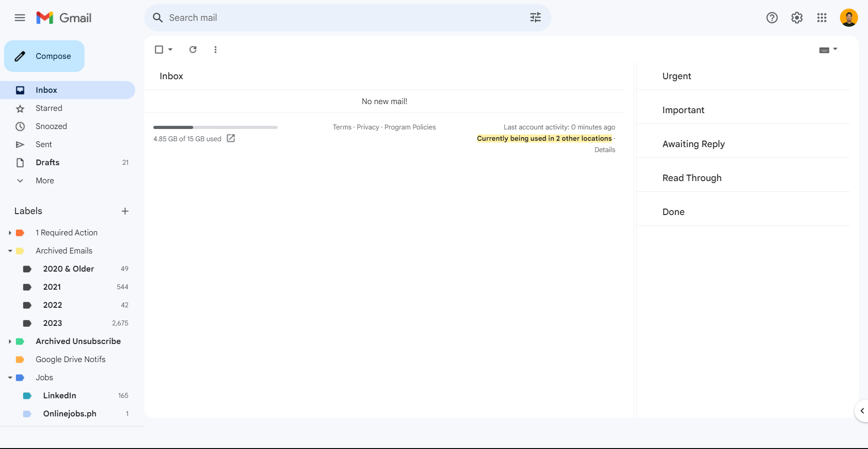Click the 2023 label tag icon
The width and height of the screenshot is (868, 449).
(27, 323)
